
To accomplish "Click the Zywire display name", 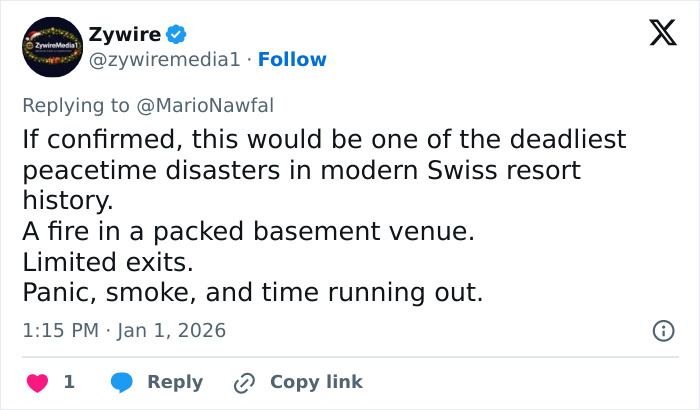I will [x=123, y=34].
